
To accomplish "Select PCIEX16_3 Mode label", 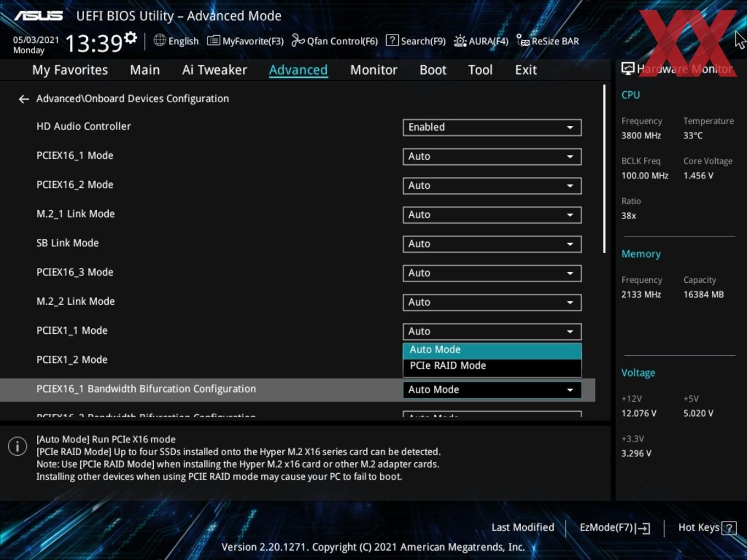I will pyautogui.click(x=75, y=272).
